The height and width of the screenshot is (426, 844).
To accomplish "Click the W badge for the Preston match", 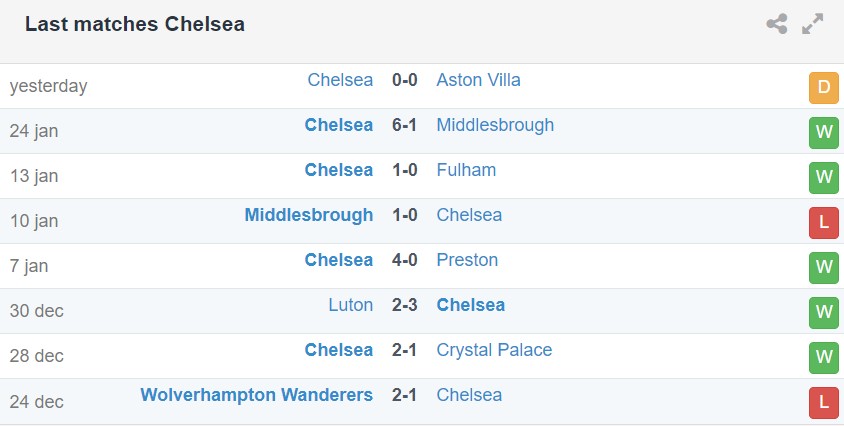I will (x=823, y=267).
